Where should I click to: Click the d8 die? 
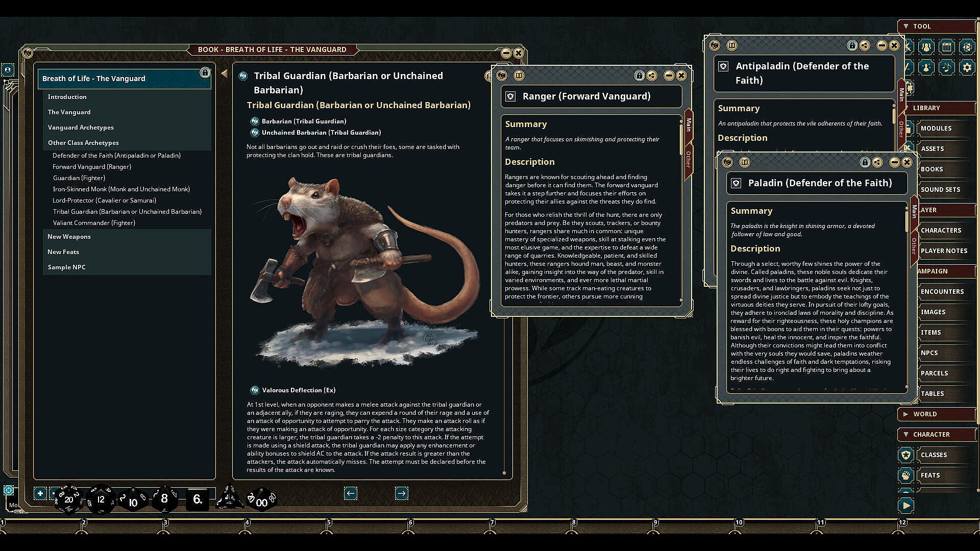tap(164, 498)
